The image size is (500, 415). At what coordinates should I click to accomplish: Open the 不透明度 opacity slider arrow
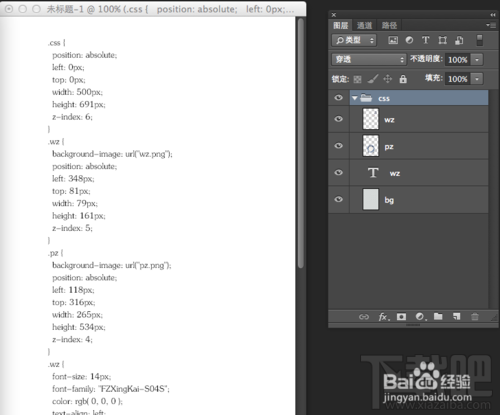point(477,60)
